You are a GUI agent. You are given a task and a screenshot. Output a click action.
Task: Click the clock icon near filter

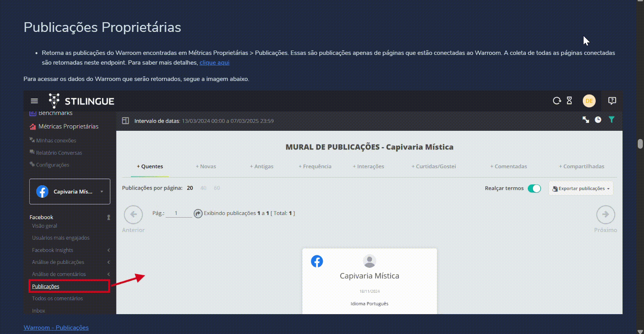point(598,120)
